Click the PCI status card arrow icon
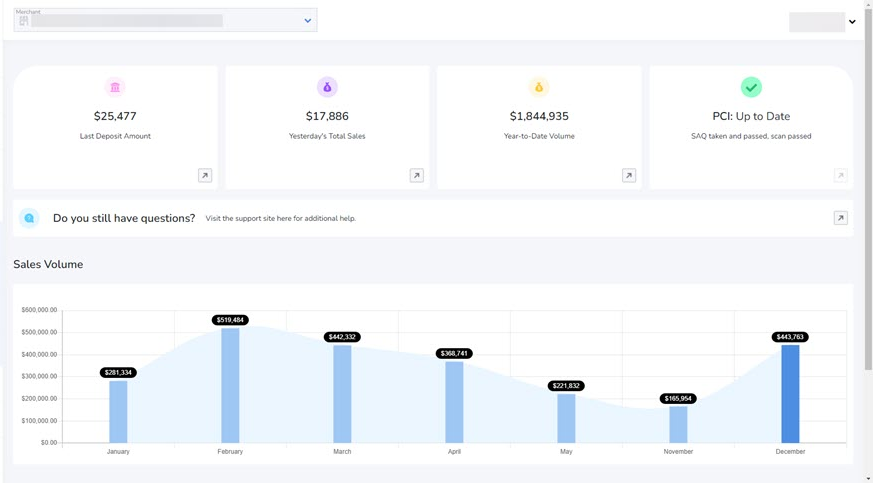This screenshot has width=873, height=483. coord(841,176)
